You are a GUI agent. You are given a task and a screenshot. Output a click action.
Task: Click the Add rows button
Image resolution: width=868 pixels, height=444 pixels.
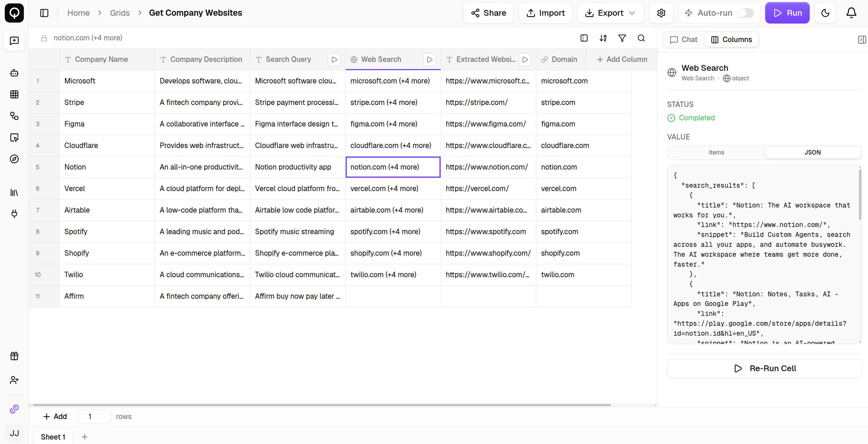pos(55,416)
